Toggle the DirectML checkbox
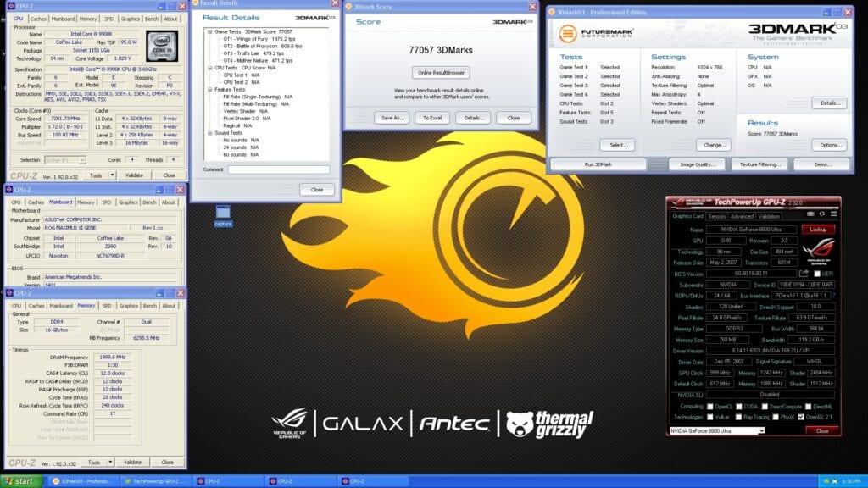 coord(808,407)
